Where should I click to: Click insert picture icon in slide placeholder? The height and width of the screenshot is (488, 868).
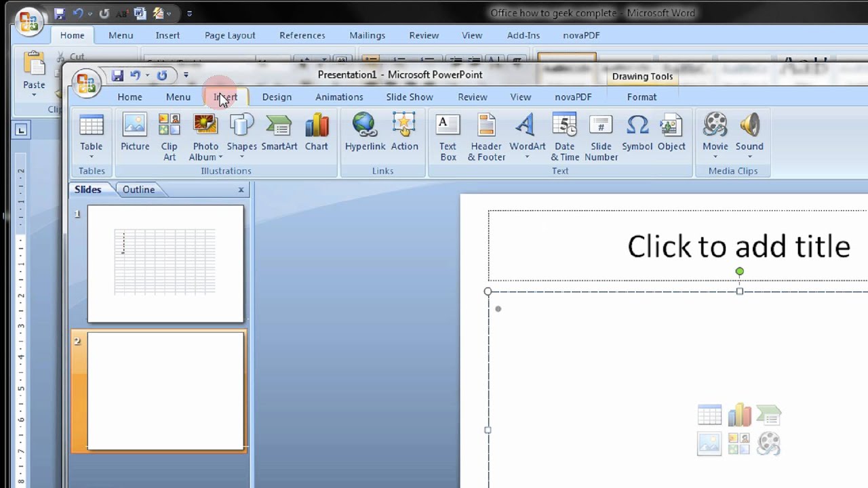[709, 444]
